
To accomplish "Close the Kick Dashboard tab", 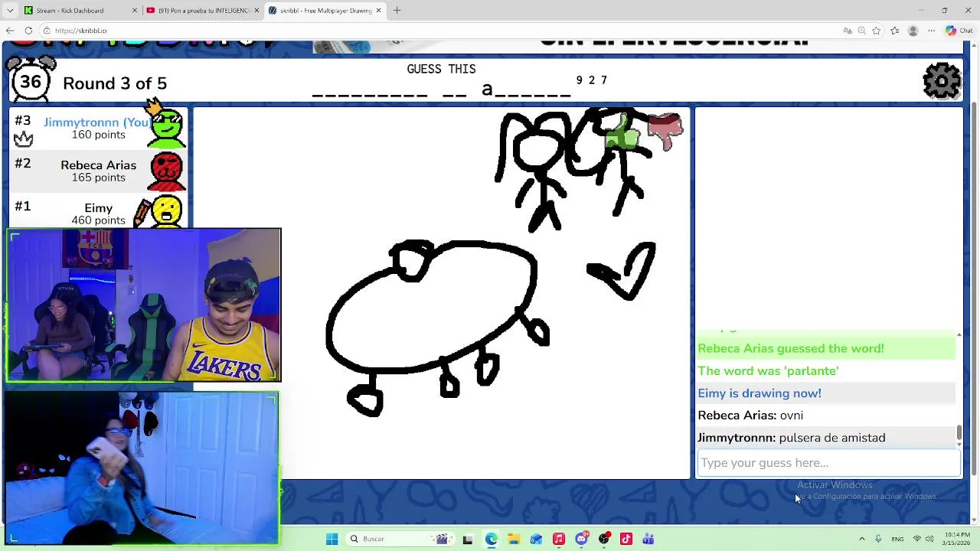I will (135, 11).
